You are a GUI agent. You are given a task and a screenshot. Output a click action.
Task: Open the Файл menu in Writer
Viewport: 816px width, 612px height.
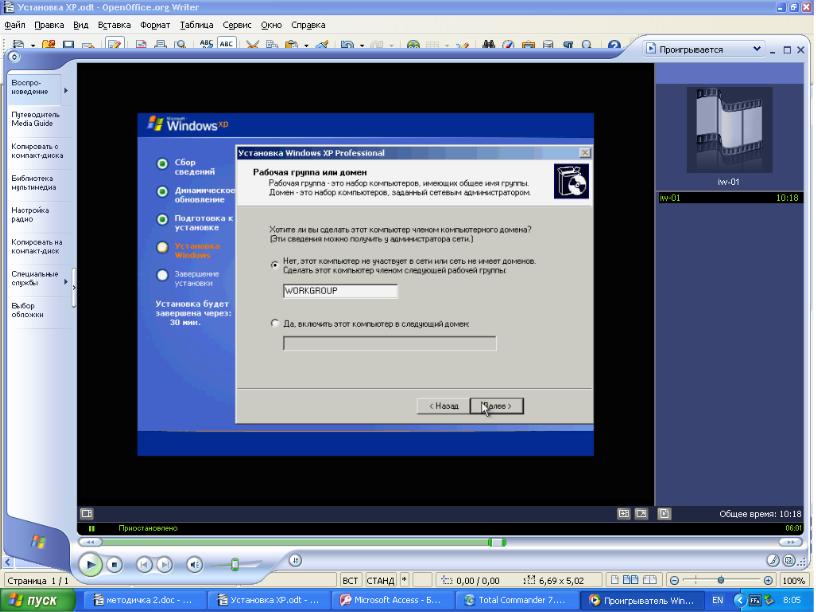(x=15, y=25)
